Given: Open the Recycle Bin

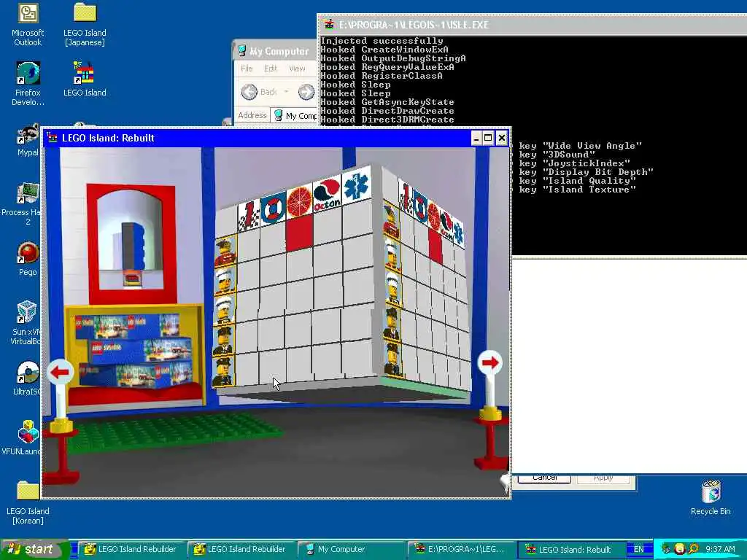Looking at the screenshot, I should point(711,497).
